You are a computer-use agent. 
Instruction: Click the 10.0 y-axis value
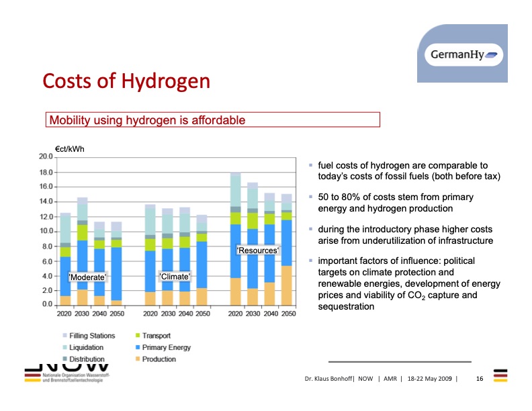pos(46,231)
